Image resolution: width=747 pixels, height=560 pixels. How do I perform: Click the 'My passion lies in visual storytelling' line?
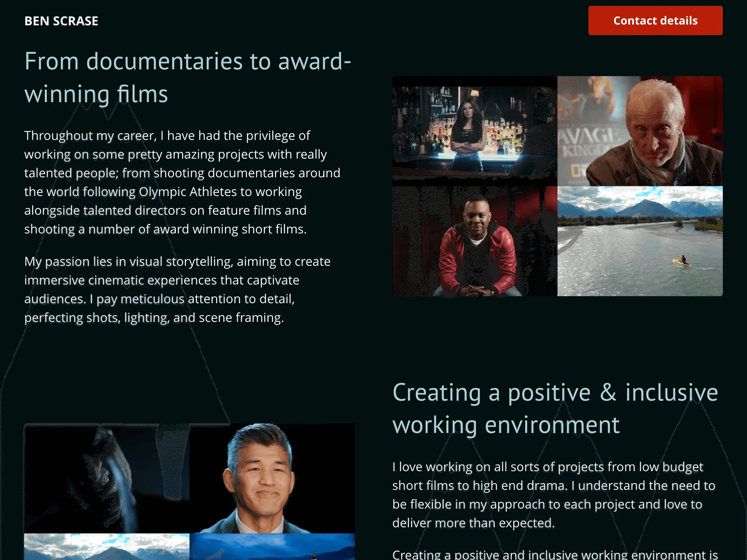coord(177,261)
